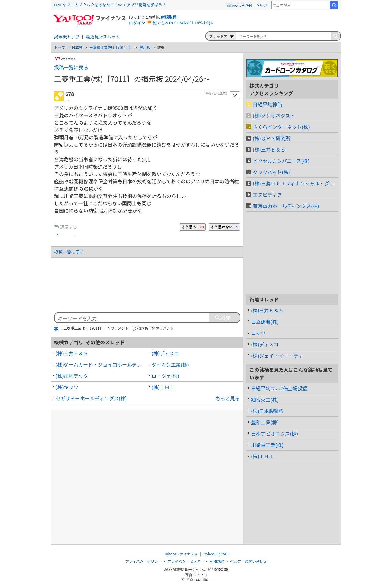The height and width of the screenshot is (581, 392).
Task: Open ranking item クックパッド(株)
Action: coord(271,172)
